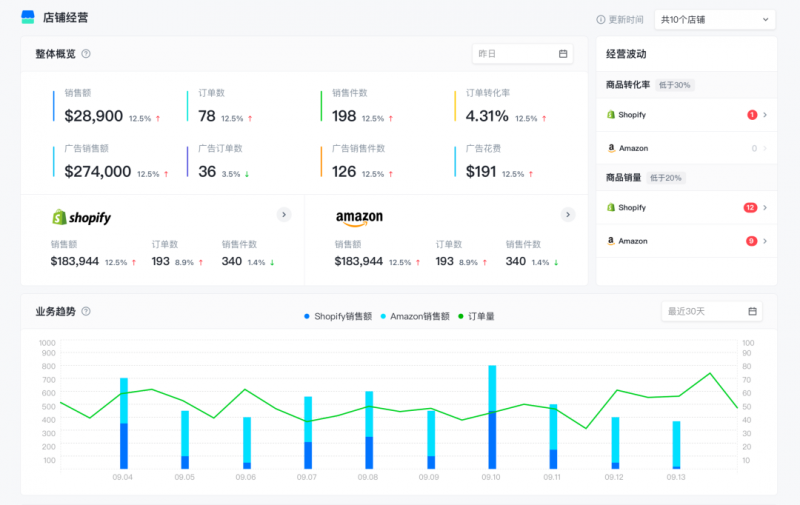
Task: Expand Amazon card details arrow
Action: (x=568, y=215)
